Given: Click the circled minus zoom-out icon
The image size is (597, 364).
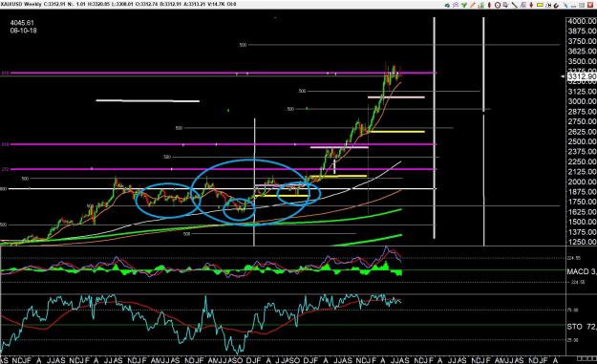Looking at the screenshot, I should click(498, 5).
